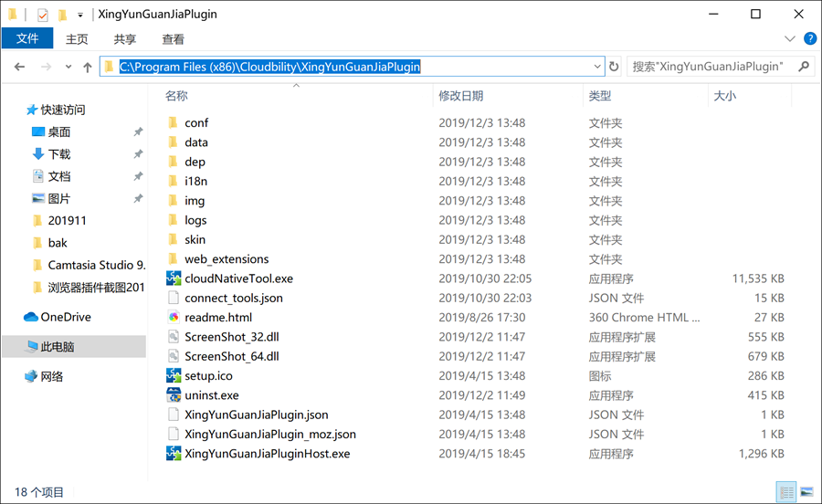
Task: Open Quick Access toolbar customize dropdown
Action: pyautogui.click(x=80, y=16)
